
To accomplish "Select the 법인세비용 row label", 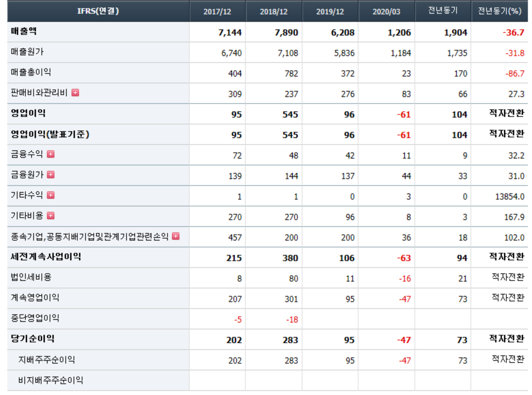I will [31, 277].
